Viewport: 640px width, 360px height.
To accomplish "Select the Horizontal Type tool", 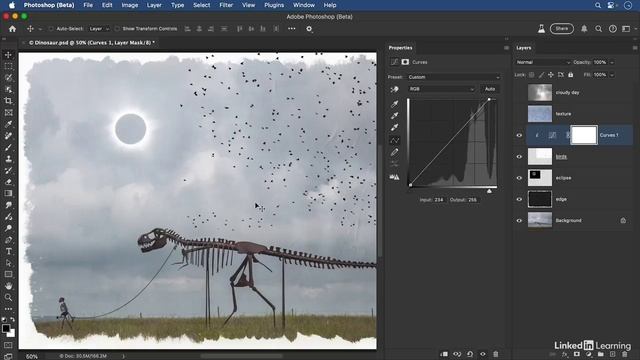I will click(x=8, y=251).
